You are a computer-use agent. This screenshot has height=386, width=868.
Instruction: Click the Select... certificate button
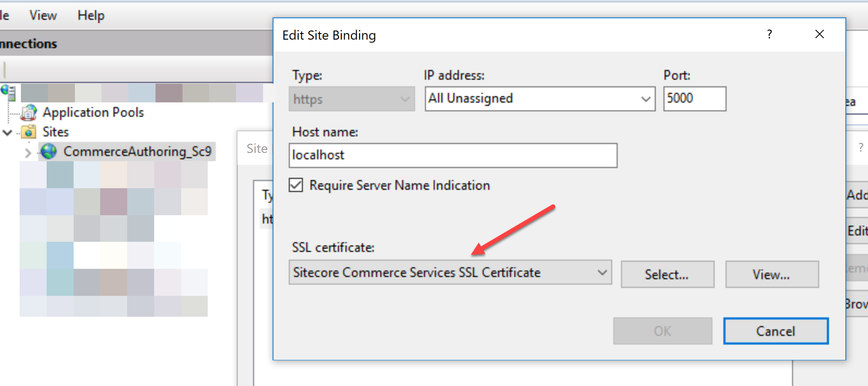click(x=667, y=274)
